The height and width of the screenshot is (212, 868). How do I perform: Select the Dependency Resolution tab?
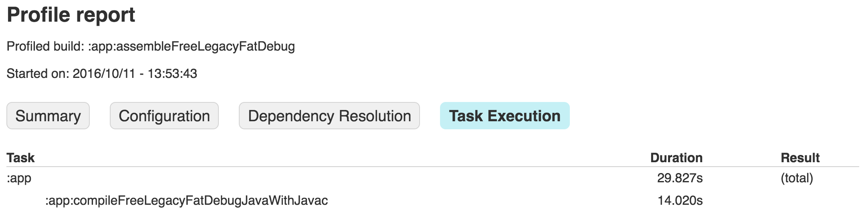coord(329,116)
